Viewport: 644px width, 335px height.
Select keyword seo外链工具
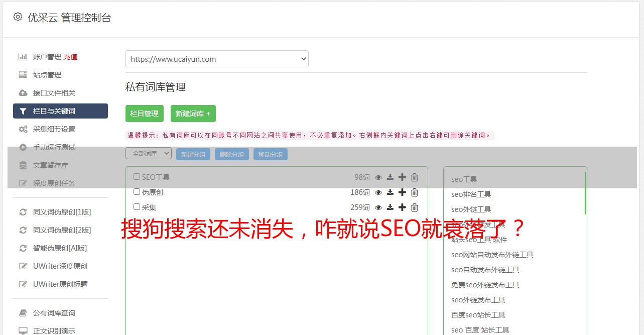(471, 209)
